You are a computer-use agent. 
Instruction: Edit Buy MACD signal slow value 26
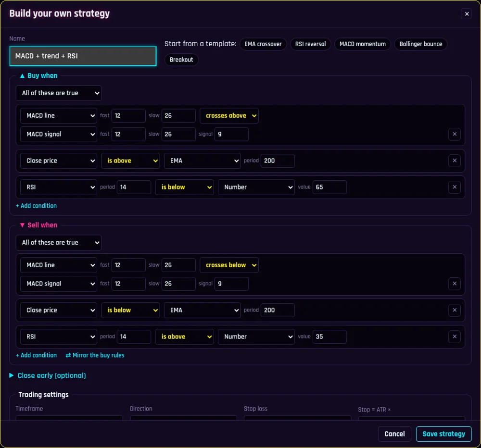pyautogui.click(x=178, y=134)
